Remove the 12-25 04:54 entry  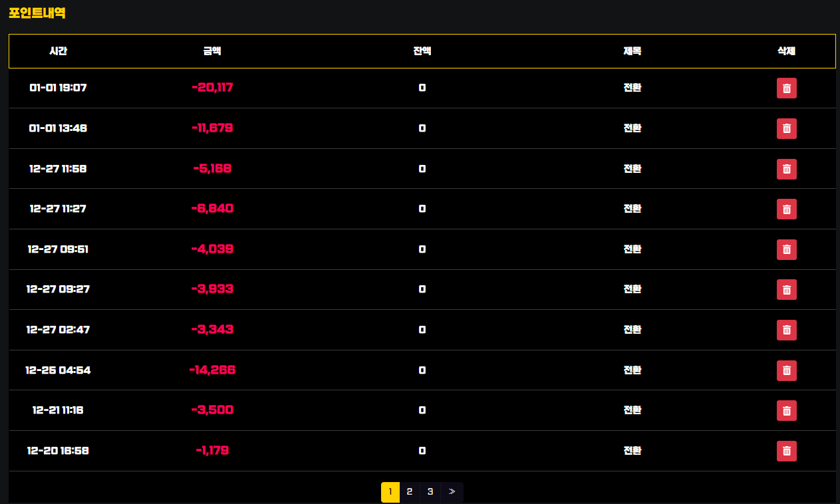click(x=786, y=370)
